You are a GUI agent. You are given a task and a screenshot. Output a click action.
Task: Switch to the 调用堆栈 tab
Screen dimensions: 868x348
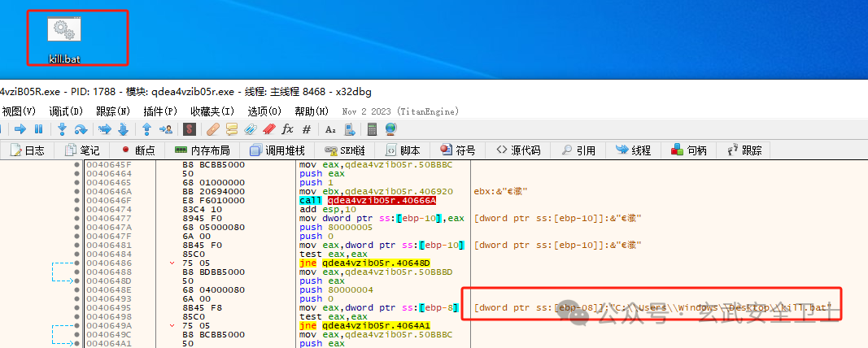tap(277, 150)
